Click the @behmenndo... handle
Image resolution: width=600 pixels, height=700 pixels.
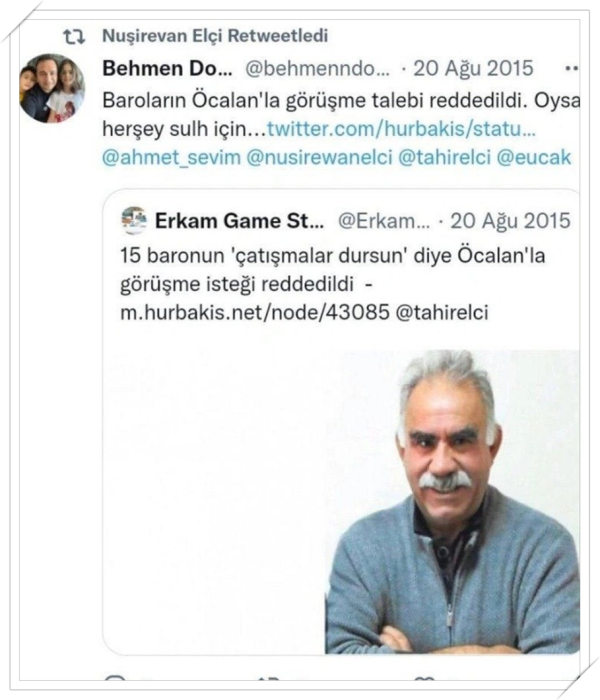tap(318, 69)
